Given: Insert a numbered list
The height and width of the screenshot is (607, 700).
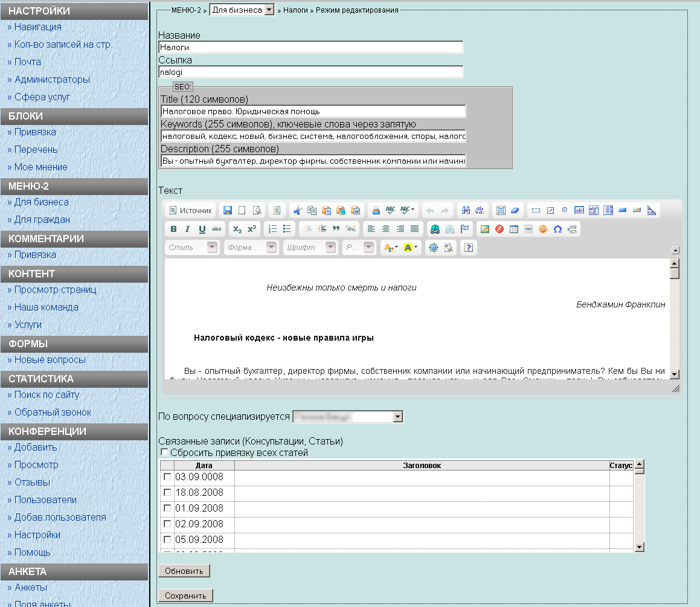Looking at the screenshot, I should (272, 229).
